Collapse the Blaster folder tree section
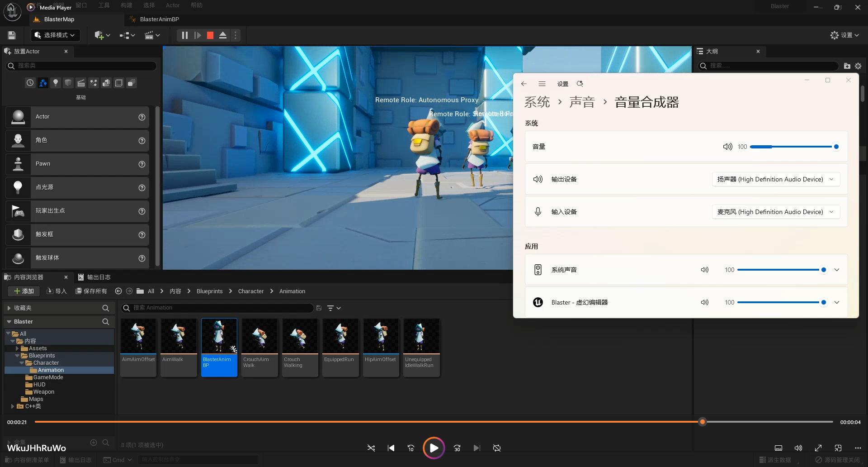 (x=9, y=322)
